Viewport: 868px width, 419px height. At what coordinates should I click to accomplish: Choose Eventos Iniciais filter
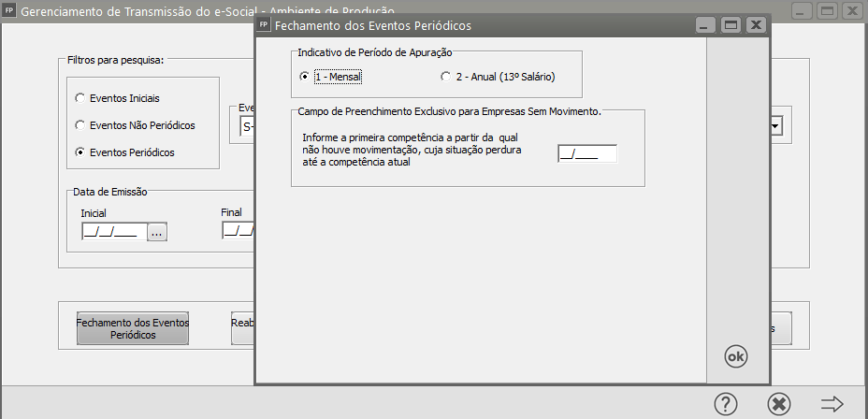(x=80, y=98)
